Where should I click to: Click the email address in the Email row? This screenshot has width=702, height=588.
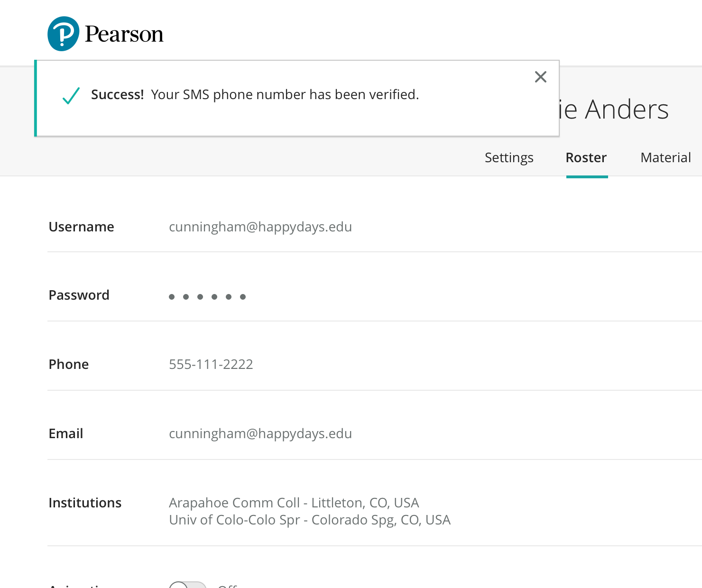click(x=260, y=433)
